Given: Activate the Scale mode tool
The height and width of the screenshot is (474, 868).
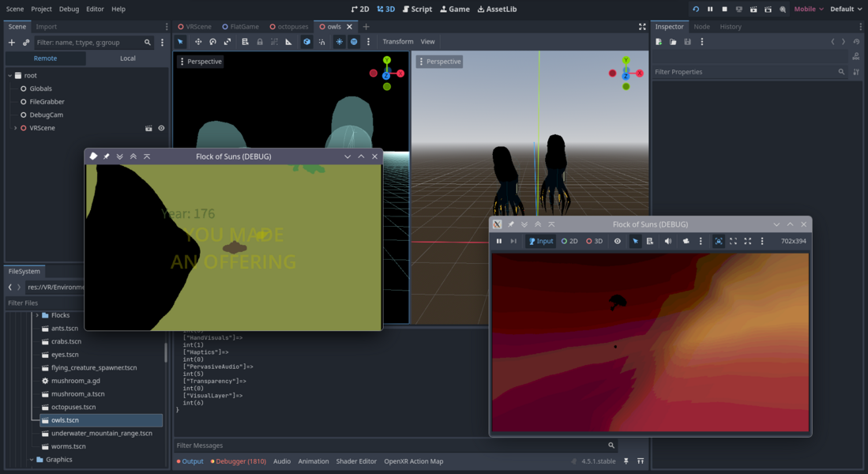Looking at the screenshot, I should click(227, 41).
